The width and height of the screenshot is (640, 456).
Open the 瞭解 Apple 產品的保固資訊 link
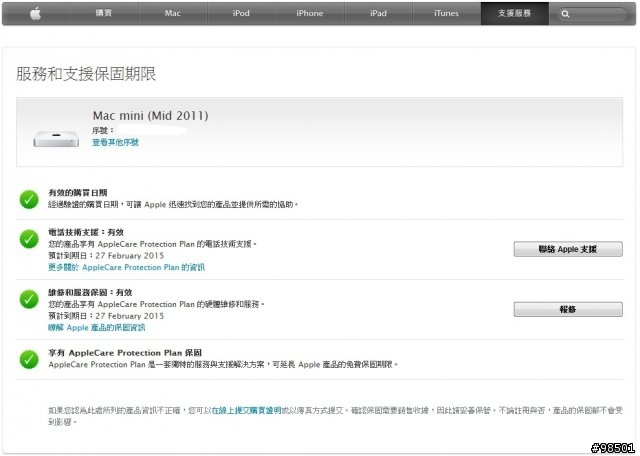tap(97, 327)
